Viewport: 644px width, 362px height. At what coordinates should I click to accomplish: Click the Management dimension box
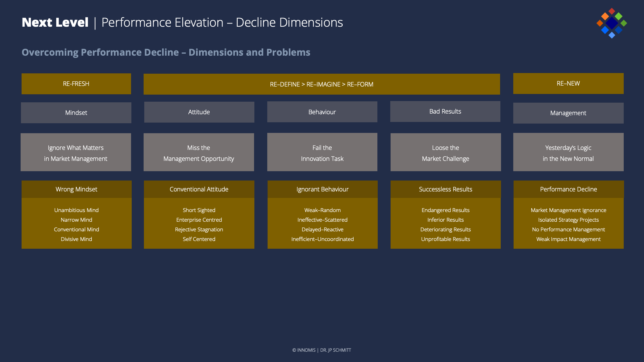coord(568,113)
